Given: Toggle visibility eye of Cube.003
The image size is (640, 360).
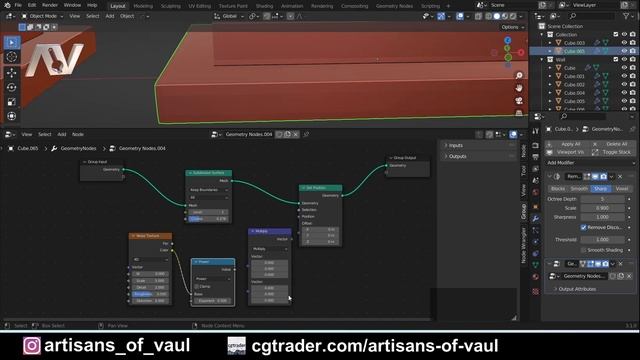Looking at the screenshot, I should click(624, 42).
